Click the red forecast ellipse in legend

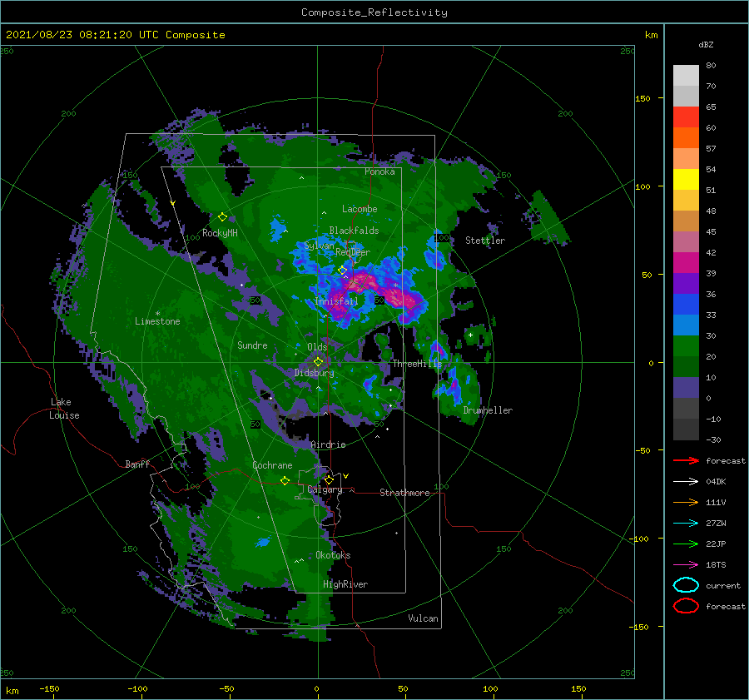[686, 606]
